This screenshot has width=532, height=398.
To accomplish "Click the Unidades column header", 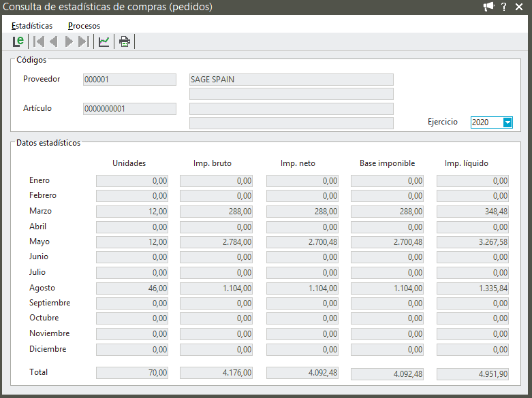I will 129,163.
